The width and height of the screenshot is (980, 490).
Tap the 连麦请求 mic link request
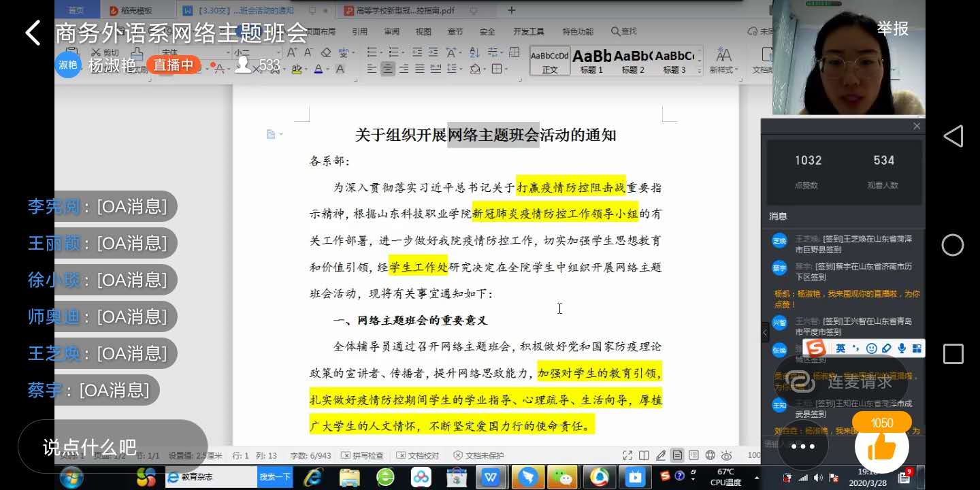(841, 382)
